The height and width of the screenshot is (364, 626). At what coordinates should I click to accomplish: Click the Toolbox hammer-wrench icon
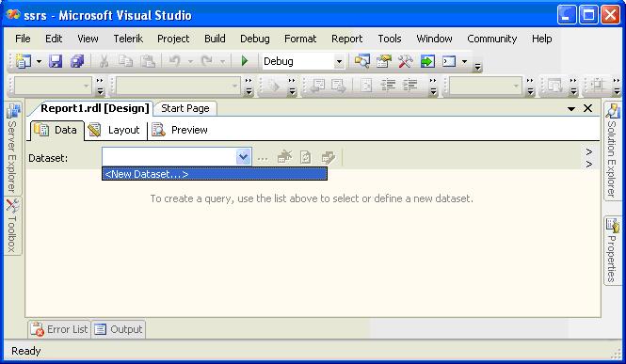pos(405,61)
